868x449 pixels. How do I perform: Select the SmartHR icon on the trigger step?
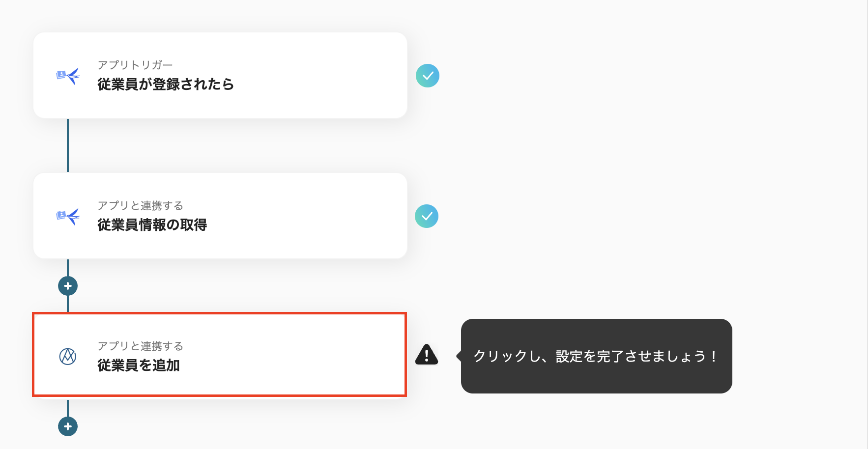pyautogui.click(x=67, y=76)
